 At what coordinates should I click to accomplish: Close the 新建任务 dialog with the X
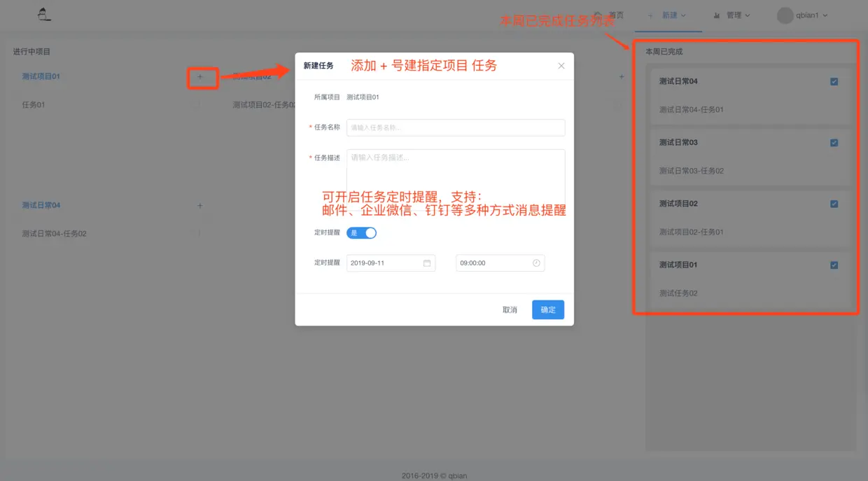click(x=561, y=66)
